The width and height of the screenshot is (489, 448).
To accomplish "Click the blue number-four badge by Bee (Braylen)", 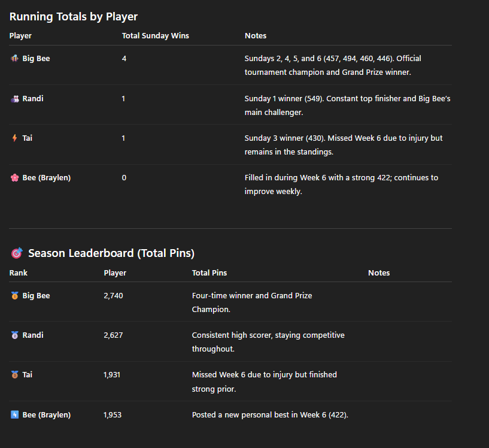I will [15, 414].
